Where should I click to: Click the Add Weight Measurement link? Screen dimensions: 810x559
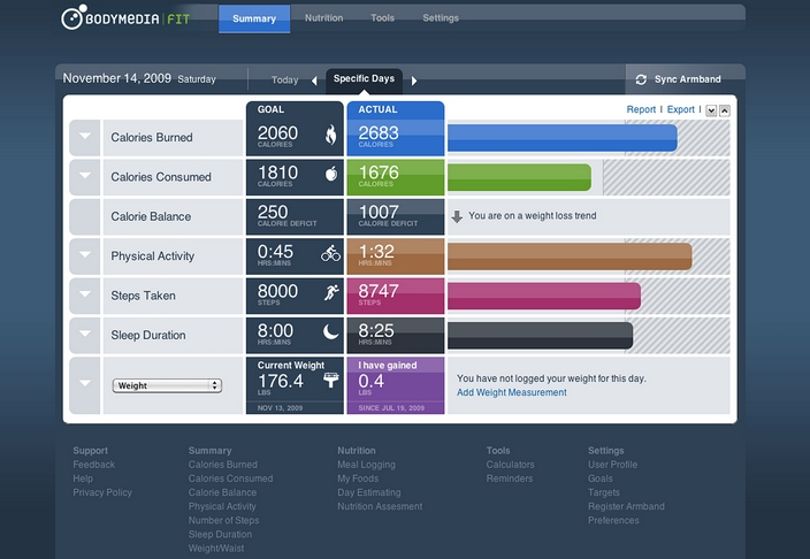click(x=511, y=393)
